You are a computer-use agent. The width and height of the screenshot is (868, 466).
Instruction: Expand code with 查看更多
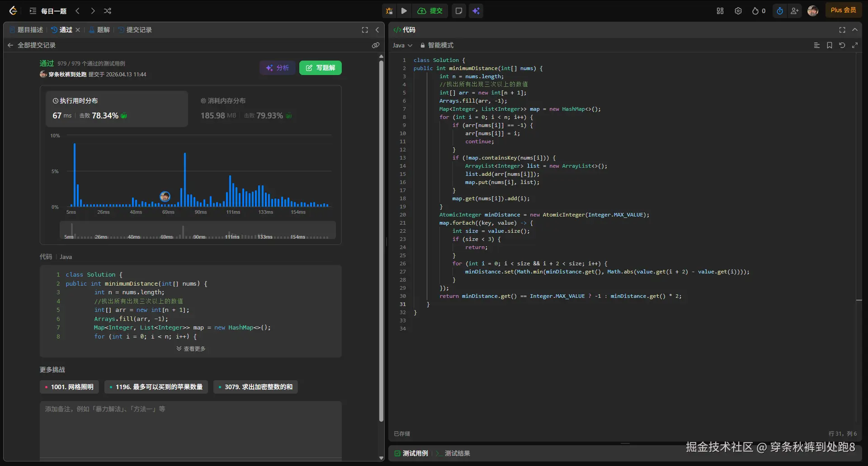191,348
